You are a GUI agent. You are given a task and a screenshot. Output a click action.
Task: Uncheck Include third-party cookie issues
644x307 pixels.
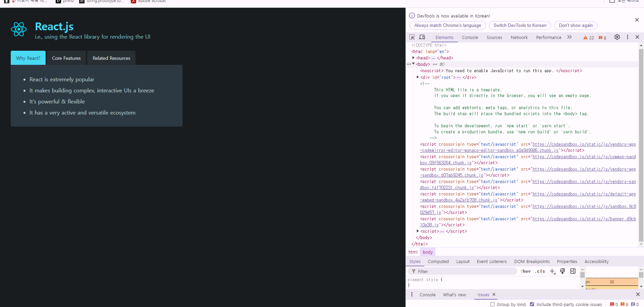(x=532, y=304)
